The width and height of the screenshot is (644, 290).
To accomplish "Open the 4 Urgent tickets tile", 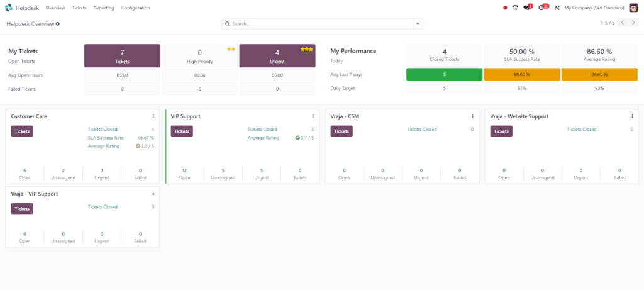I will click(277, 55).
